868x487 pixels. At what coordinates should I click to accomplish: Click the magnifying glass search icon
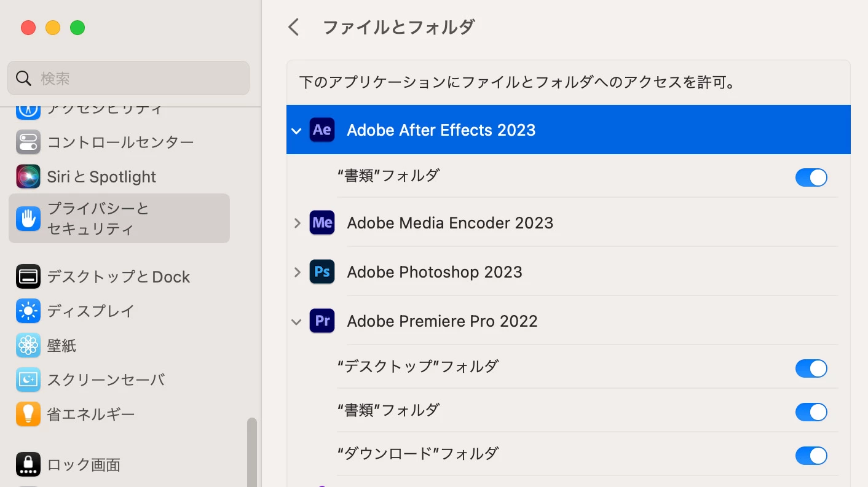click(x=24, y=78)
